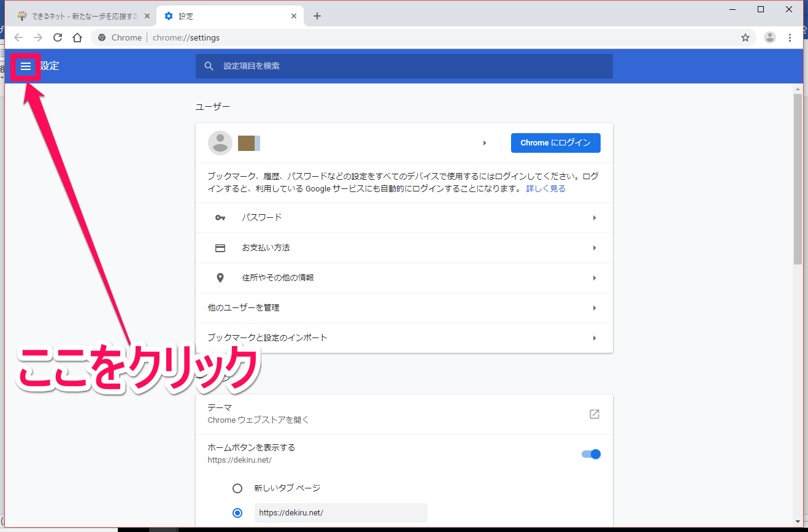Screen dimensions: 808x532
Task: Click the credit card icon beside お支払い方法
Action: [220, 248]
